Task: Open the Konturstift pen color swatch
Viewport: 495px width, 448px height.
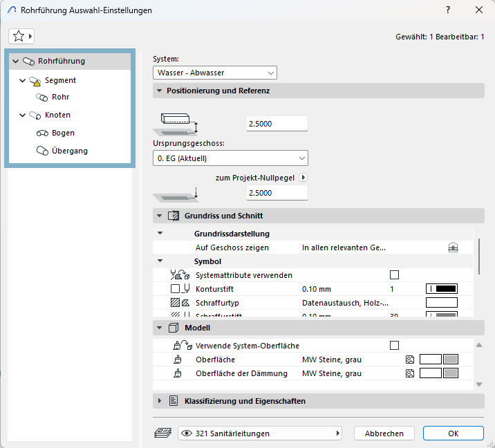Action: [442, 288]
